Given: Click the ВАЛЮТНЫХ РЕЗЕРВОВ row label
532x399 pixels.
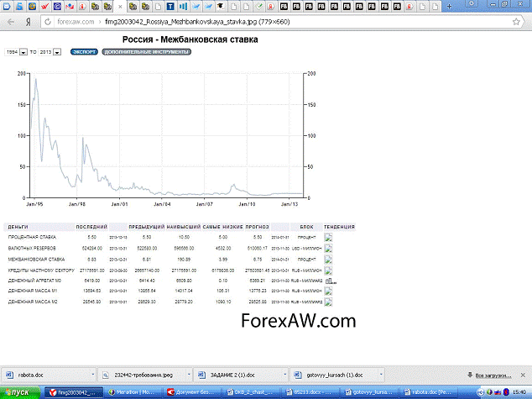Looking at the screenshot, I should 32,249.
